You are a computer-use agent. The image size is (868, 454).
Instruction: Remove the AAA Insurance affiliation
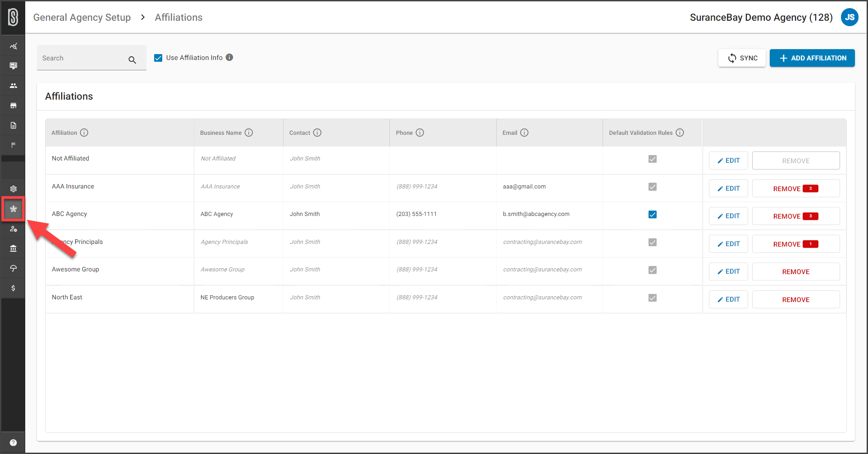(796, 188)
